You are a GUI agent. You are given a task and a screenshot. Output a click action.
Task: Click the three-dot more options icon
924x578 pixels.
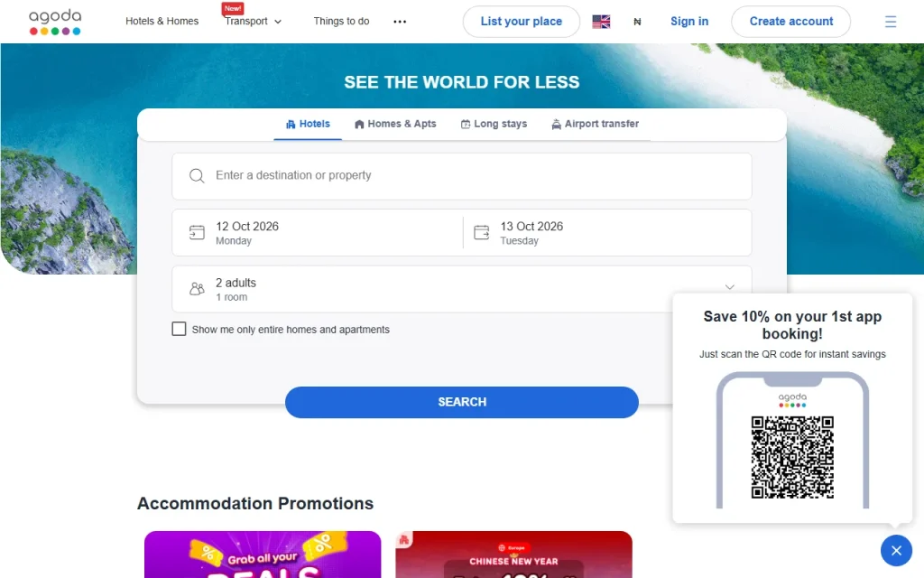pyautogui.click(x=400, y=22)
